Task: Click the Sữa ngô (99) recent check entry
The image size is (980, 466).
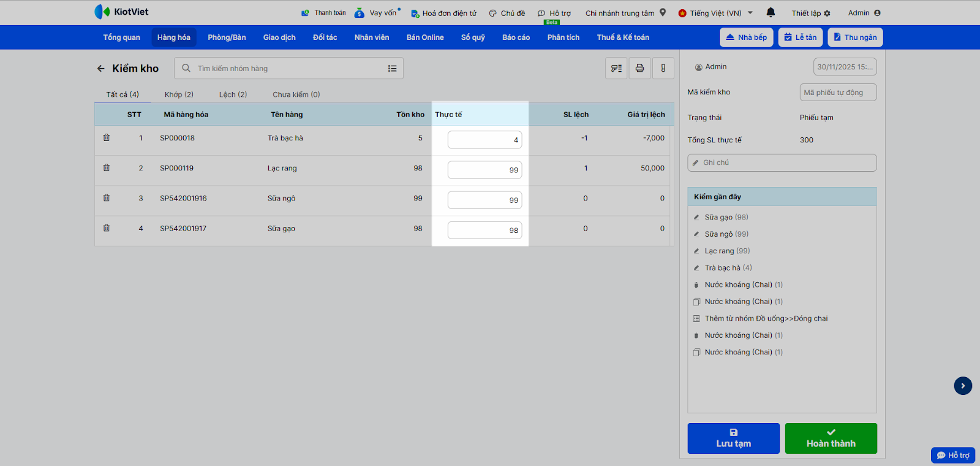Action: (726, 234)
